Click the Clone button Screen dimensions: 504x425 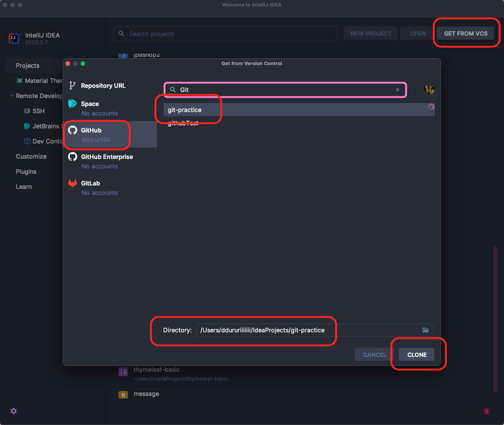[x=417, y=355]
